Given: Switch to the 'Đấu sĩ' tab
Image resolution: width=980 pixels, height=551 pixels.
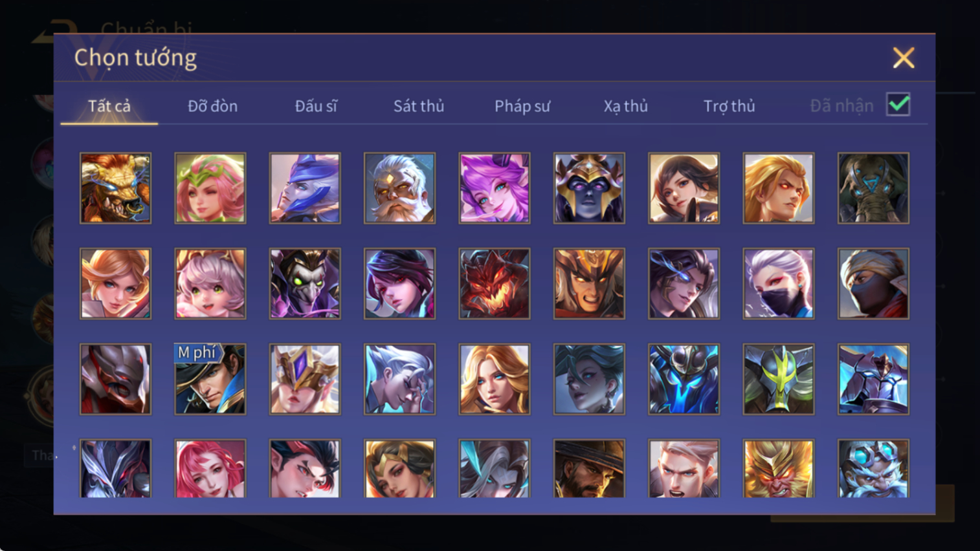Looking at the screenshot, I should point(316,106).
